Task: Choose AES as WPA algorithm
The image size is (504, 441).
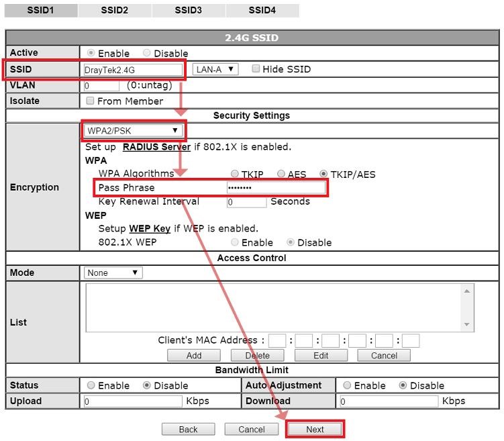Action: (281, 174)
